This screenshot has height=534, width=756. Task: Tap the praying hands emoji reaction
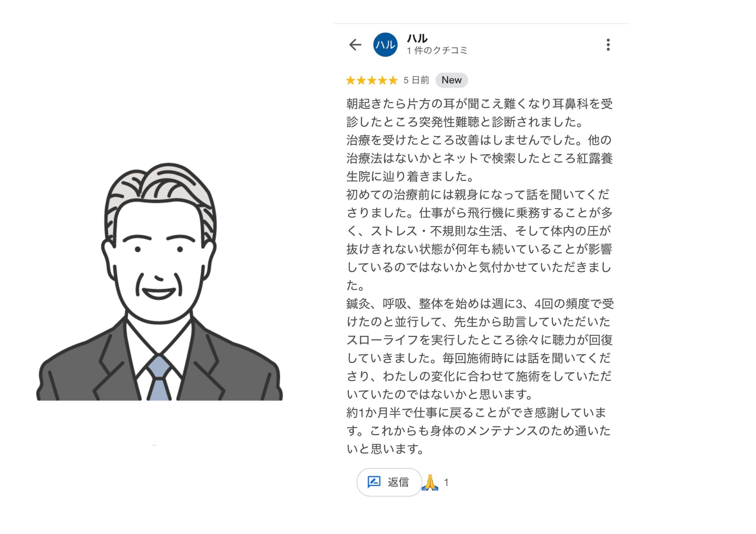[x=430, y=482]
